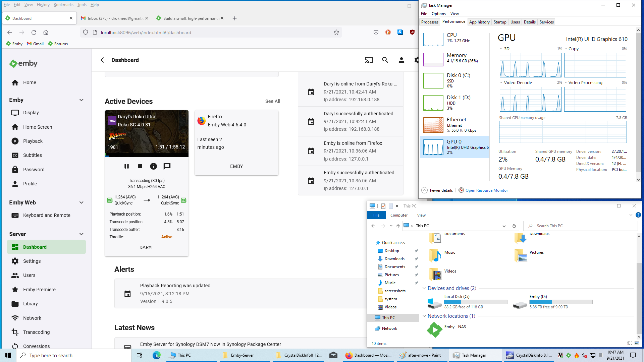
Task: Open Emby Premiere in the sidebar
Action: pos(39,290)
